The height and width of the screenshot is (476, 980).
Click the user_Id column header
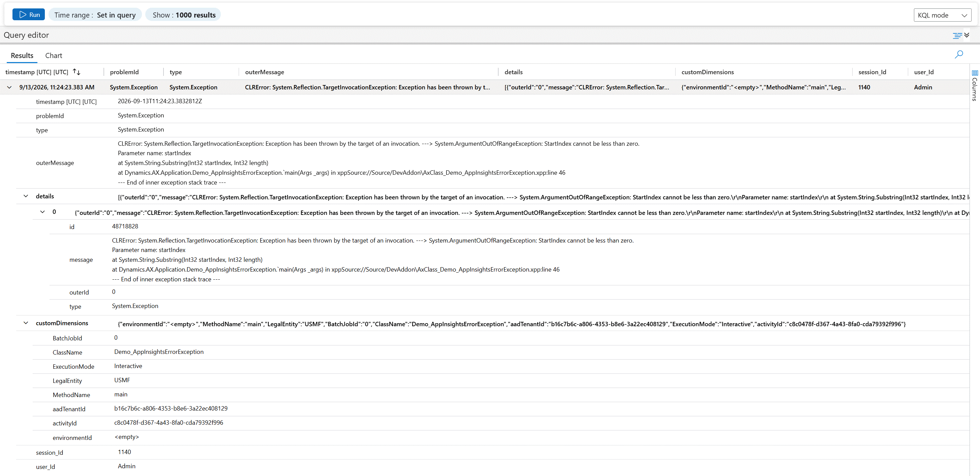pyautogui.click(x=924, y=72)
